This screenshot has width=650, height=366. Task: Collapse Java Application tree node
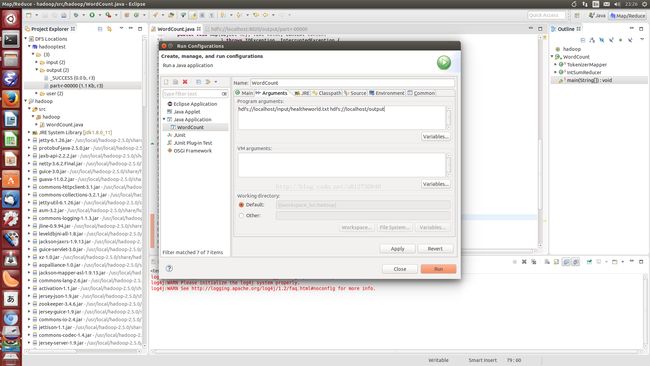coord(164,119)
